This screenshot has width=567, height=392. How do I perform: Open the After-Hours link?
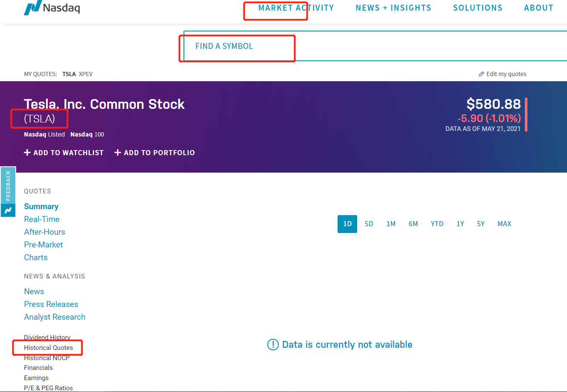(x=45, y=232)
